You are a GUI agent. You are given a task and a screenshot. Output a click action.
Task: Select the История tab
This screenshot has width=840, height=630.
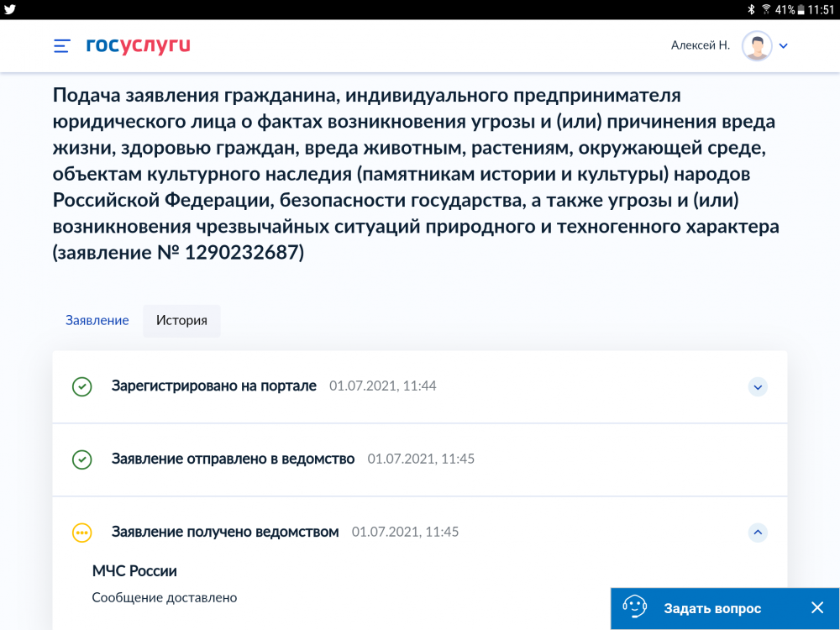181,321
